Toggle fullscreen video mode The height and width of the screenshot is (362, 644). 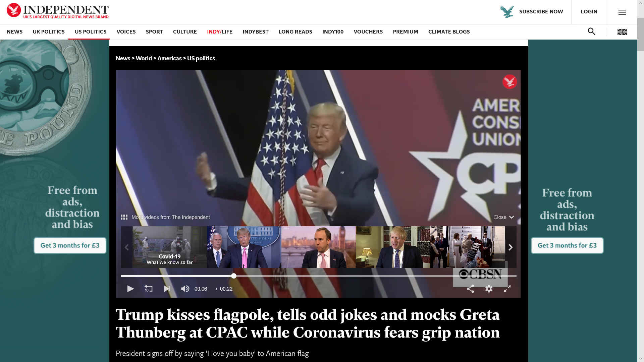point(507,289)
